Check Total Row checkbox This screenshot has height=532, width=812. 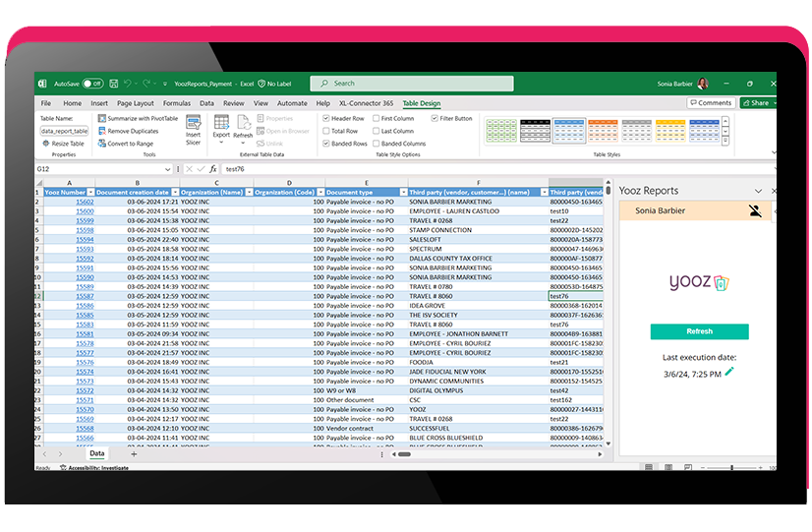click(326, 131)
